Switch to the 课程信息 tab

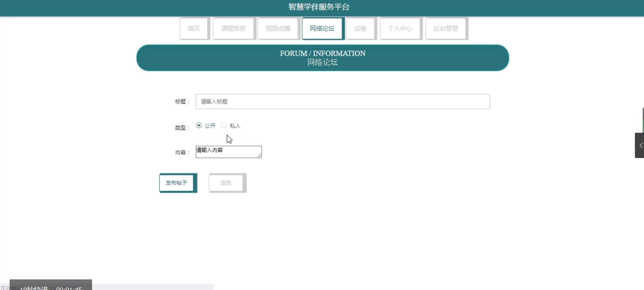coord(233,28)
